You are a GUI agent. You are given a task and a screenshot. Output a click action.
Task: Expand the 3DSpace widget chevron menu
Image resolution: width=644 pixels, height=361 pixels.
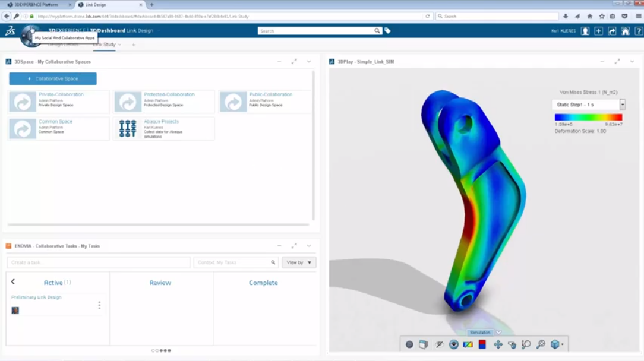[309, 62]
